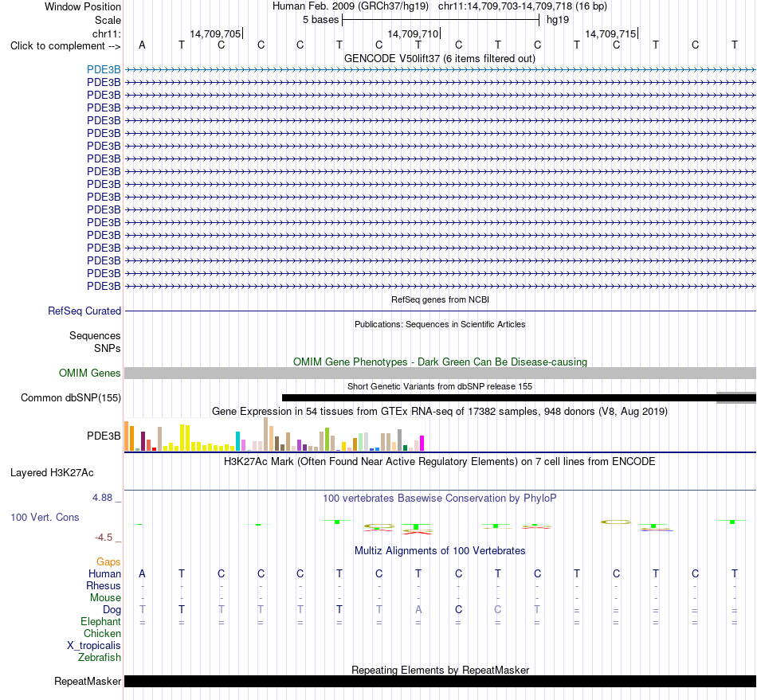The height and width of the screenshot is (700, 757).
Task: Open the 'RefSeq genes from NCBI' track title
Action: click(x=440, y=299)
